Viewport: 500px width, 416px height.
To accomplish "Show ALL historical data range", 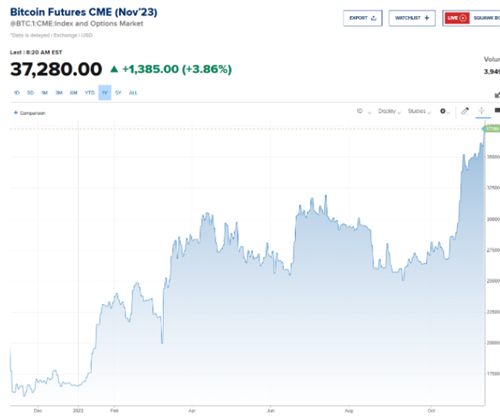I will coord(133,93).
